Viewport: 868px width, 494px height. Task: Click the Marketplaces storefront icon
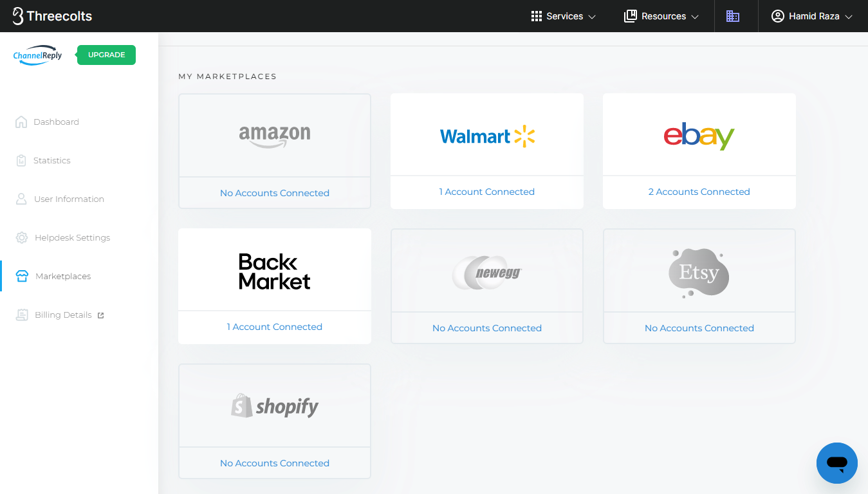coord(23,277)
